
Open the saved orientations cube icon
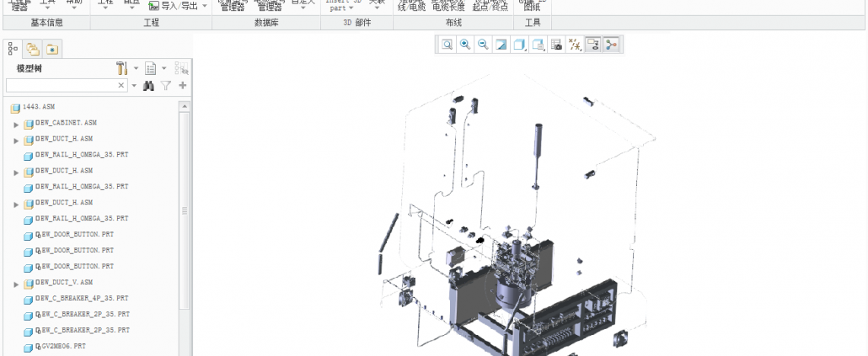pyautogui.click(x=538, y=45)
